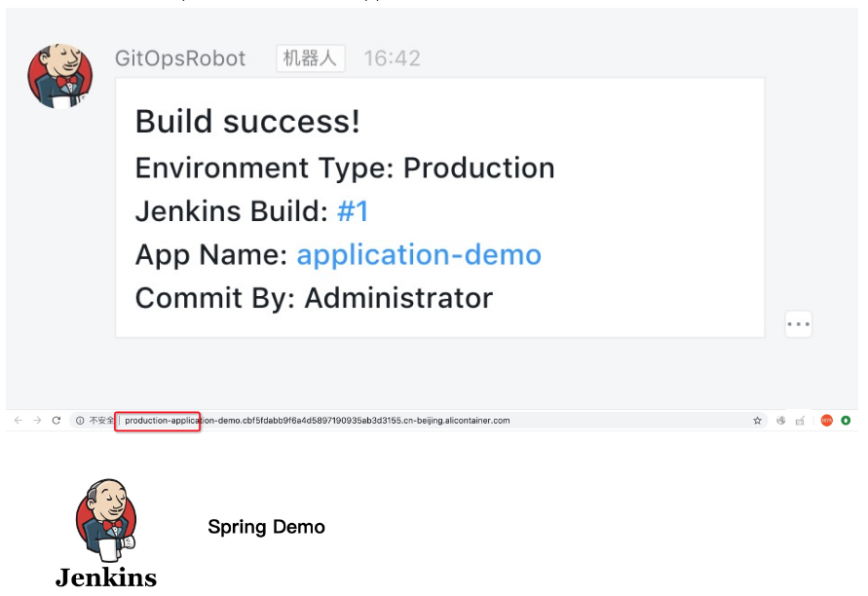Viewport: 868px width, 596px height.
Task: Click the 16:42 message timestamp
Action: 393,58
